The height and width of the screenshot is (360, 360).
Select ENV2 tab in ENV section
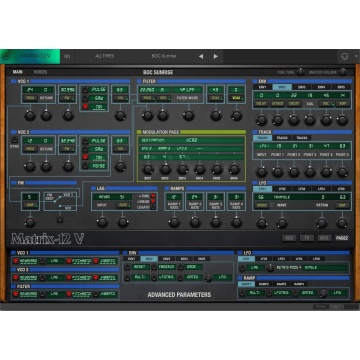tap(282, 87)
